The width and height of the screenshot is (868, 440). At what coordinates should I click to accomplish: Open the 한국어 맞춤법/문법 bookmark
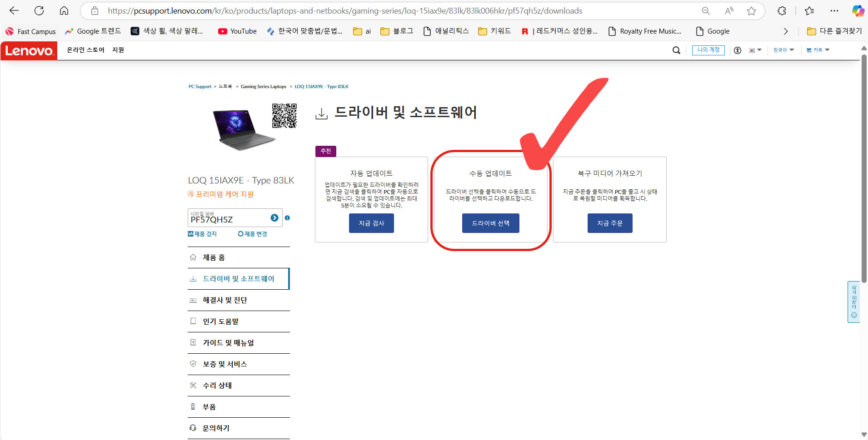304,31
